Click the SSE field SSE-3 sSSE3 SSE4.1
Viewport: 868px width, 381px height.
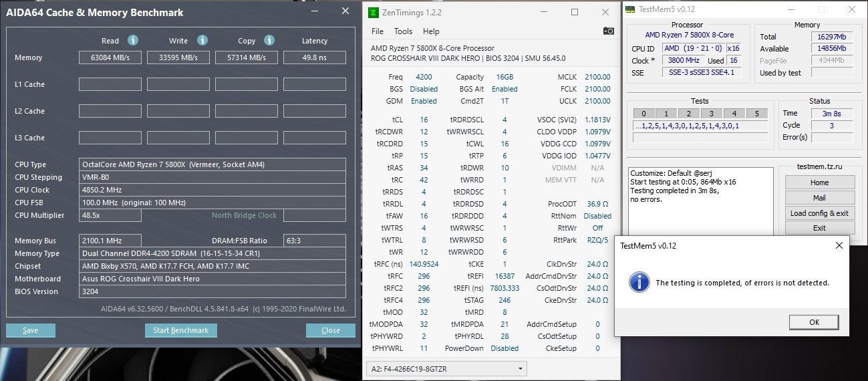701,72
